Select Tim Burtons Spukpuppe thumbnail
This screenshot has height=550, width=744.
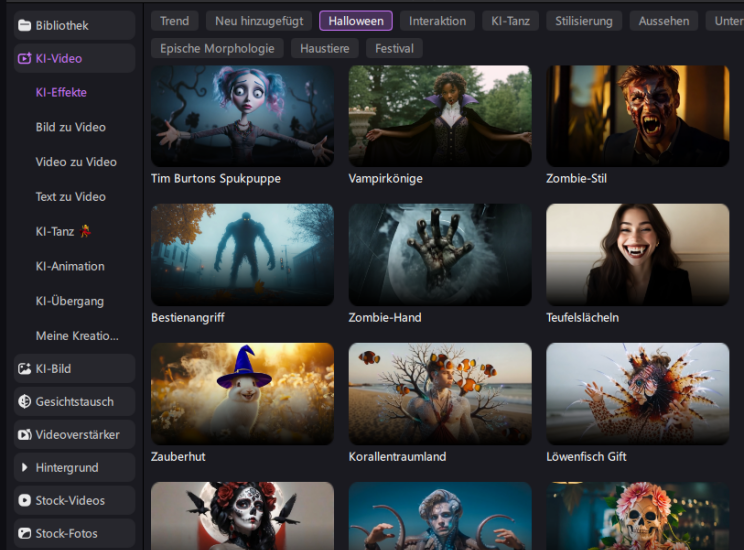point(242,116)
